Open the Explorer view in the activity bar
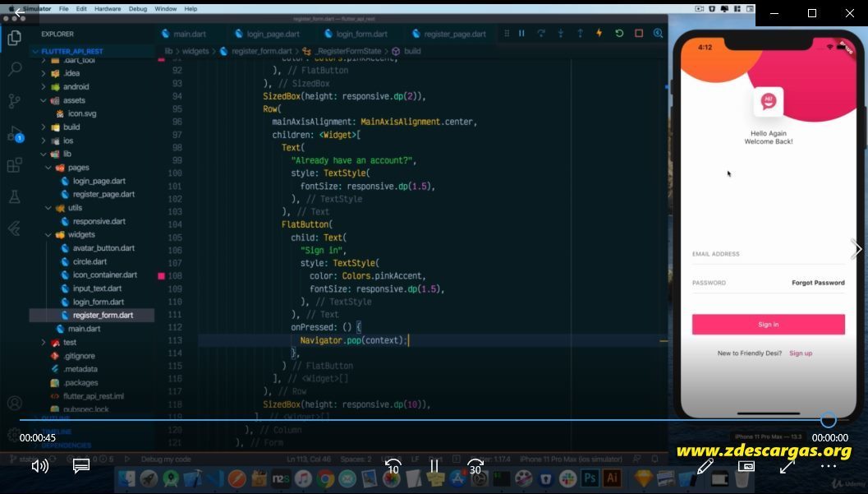 (15, 38)
